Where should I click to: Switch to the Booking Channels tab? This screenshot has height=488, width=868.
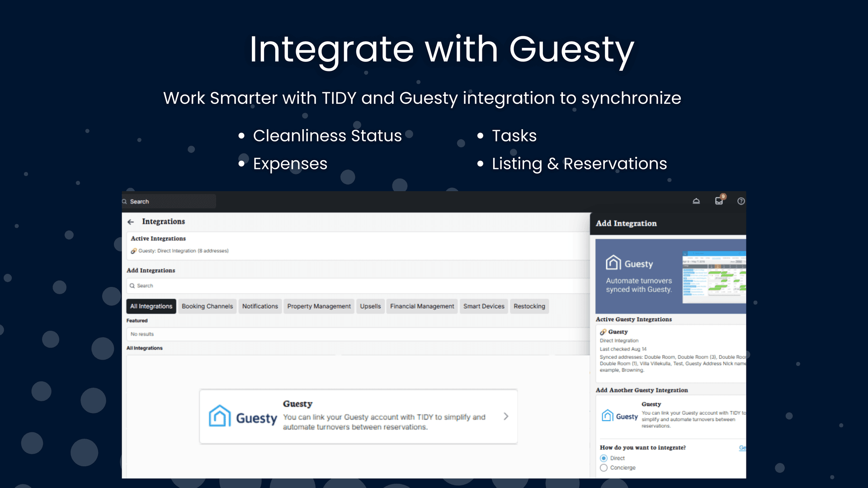click(x=207, y=306)
